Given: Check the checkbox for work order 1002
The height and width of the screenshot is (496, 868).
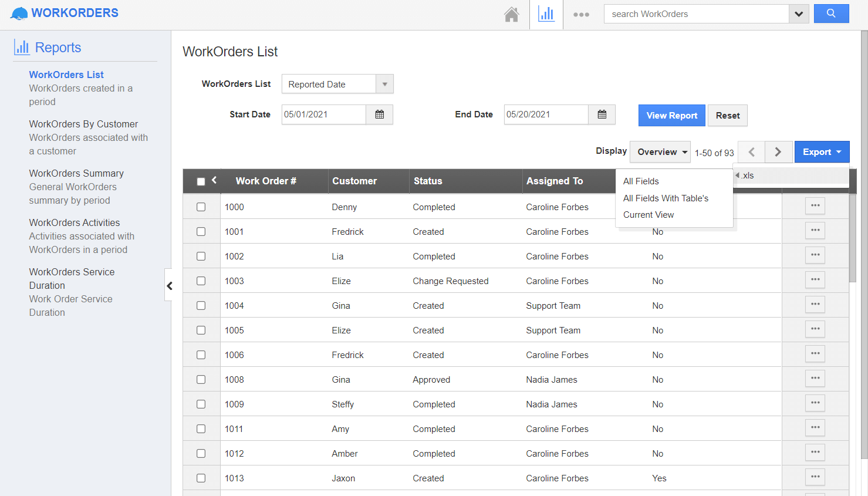Looking at the screenshot, I should coord(201,256).
